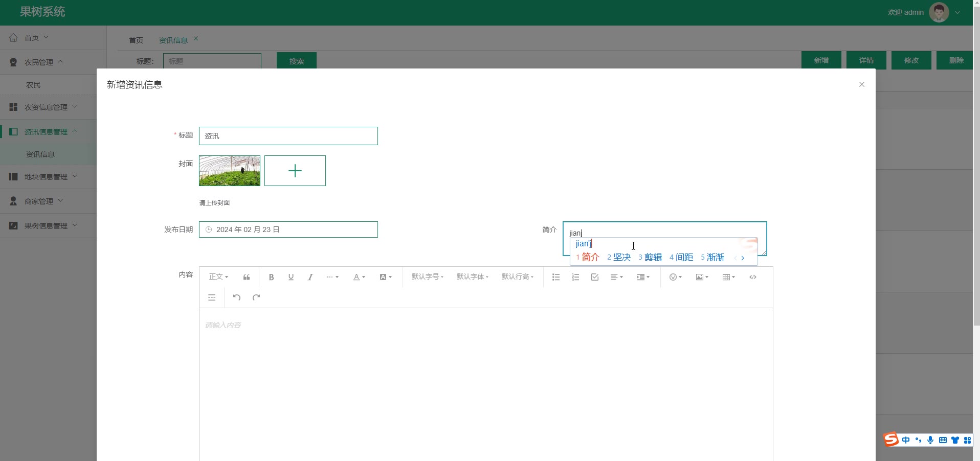
Task: Switch to 资讯信息 tab
Action: (x=173, y=40)
